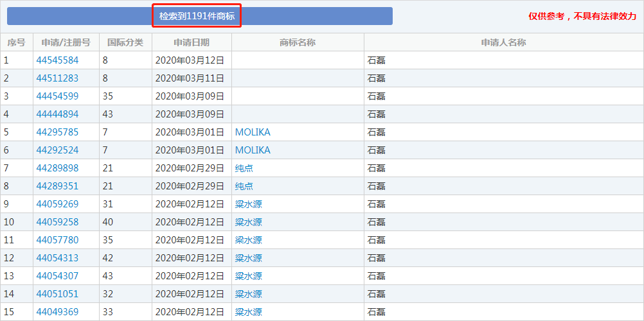The height and width of the screenshot is (321, 644).
Task: Open registration number 44289351
Action: click(x=57, y=186)
